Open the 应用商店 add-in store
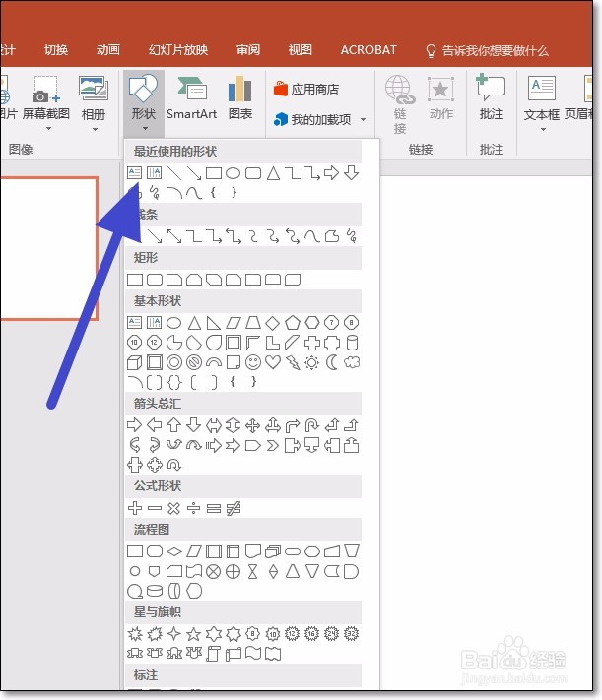 tap(306, 89)
